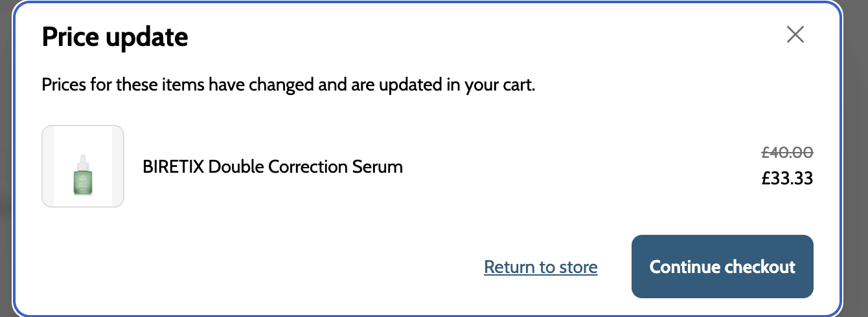The image size is (868, 317).
Task: Proceed using the dark blue checkout button
Action: (x=722, y=267)
